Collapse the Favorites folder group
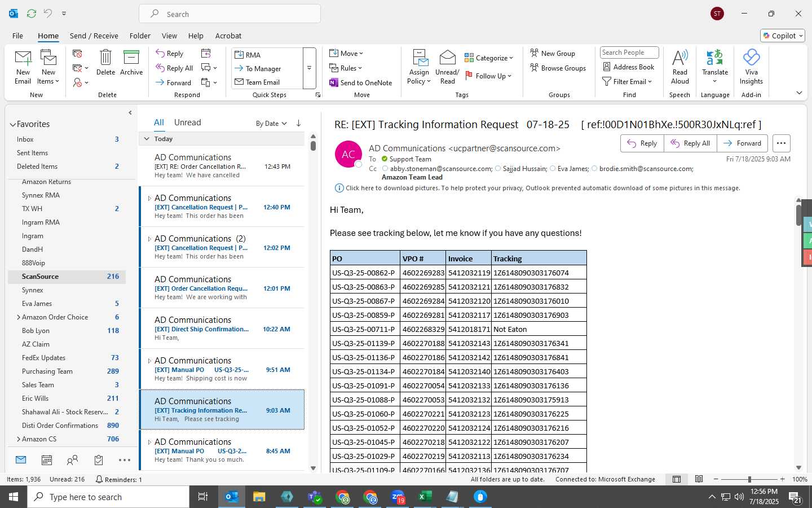The width and height of the screenshot is (812, 508). point(12,125)
